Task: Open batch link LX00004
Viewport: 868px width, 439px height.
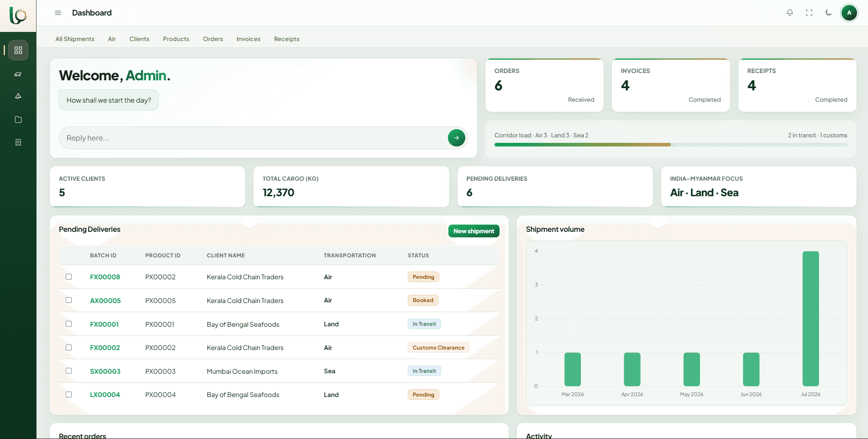Action: coord(105,395)
